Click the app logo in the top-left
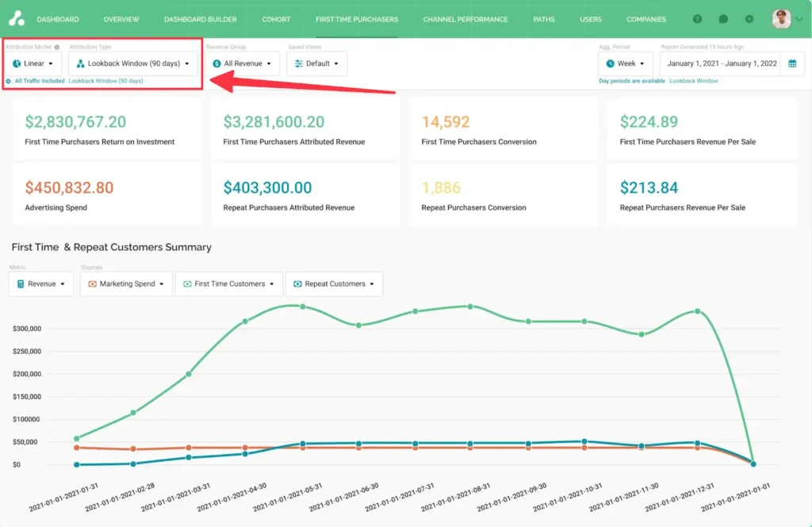Viewport: 812px width, 527px height. (16, 19)
